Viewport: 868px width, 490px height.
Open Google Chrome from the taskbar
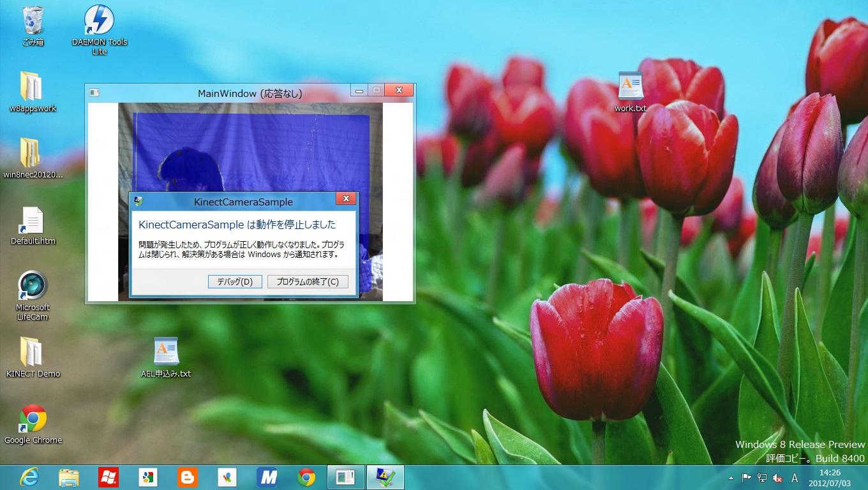point(306,477)
